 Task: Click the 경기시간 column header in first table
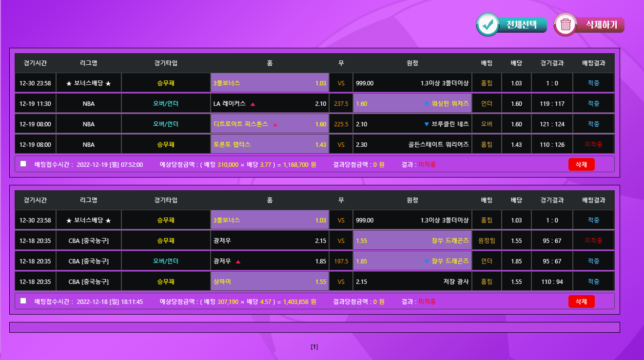[35, 63]
